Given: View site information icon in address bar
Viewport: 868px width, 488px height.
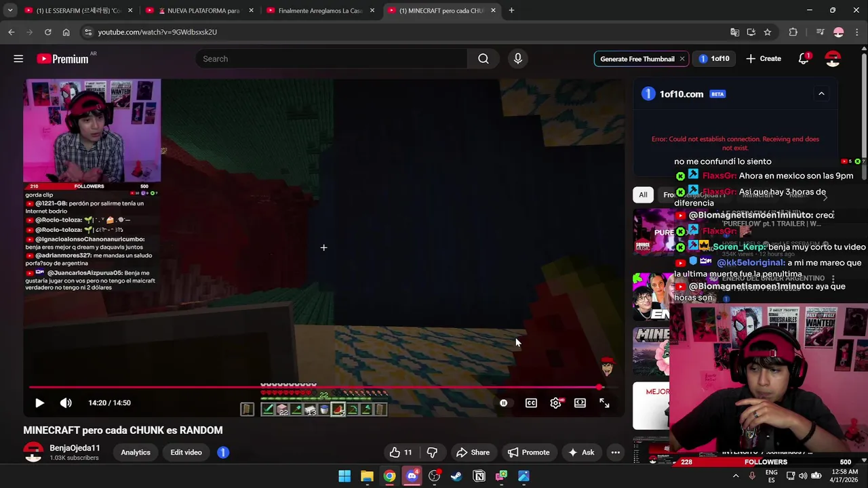Looking at the screenshot, I should point(87,32).
